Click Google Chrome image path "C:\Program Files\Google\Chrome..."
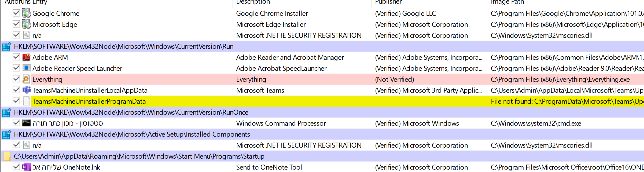Screen dimensions: 644x172 pos(567,13)
